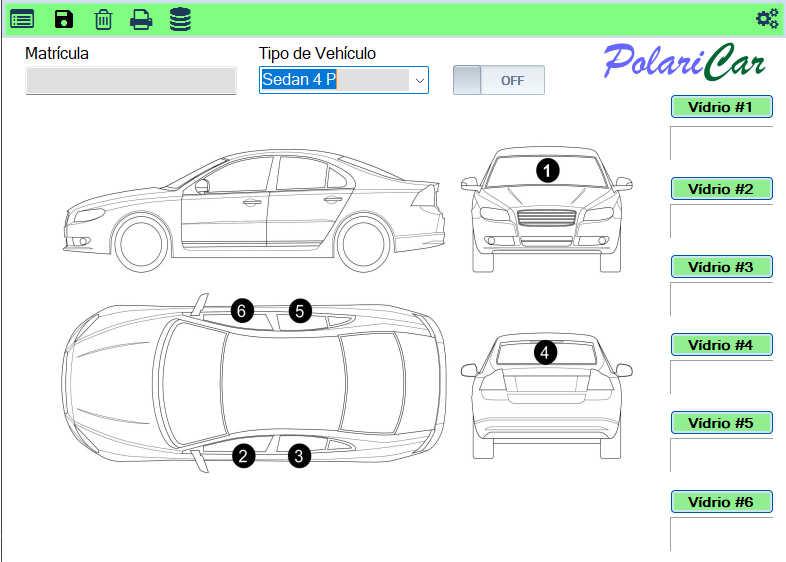Open the database stack icon

[x=180, y=18]
